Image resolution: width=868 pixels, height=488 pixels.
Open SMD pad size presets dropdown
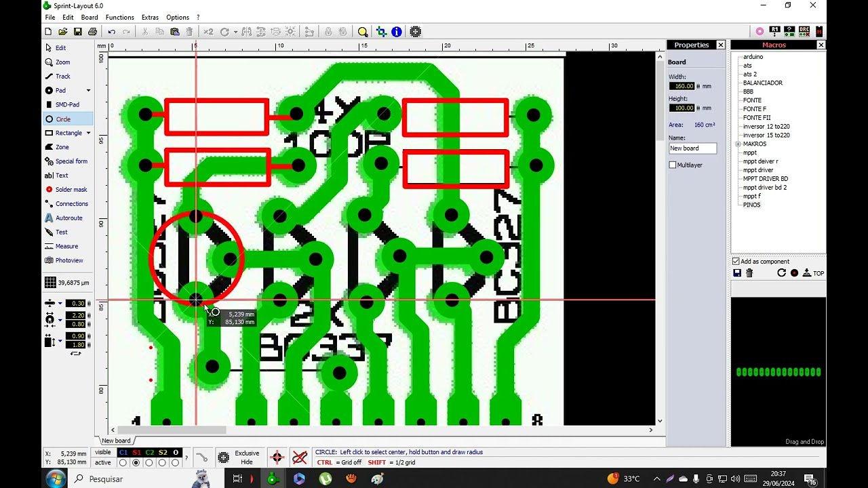60,340
